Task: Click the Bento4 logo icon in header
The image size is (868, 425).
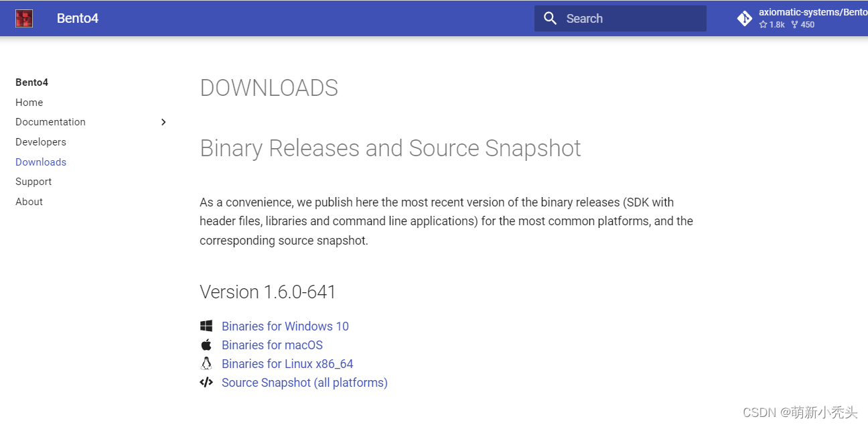Action: coord(24,18)
